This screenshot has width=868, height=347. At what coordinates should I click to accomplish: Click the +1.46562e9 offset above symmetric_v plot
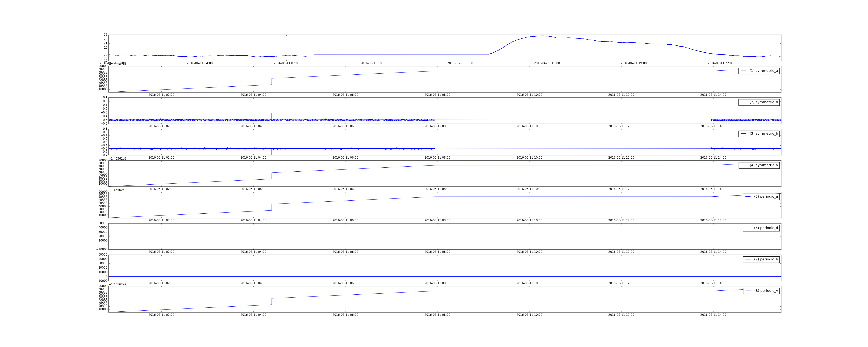pyautogui.click(x=118, y=159)
